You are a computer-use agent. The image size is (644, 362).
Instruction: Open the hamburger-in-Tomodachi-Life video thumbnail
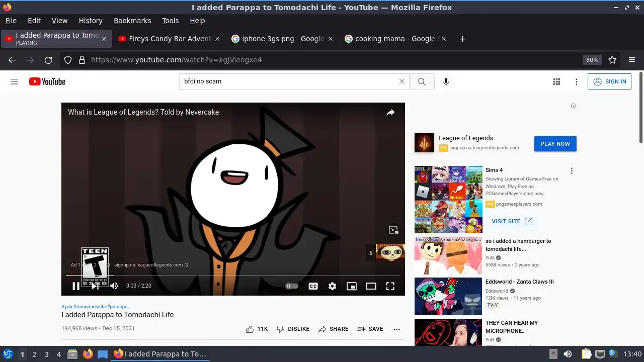[x=448, y=256]
